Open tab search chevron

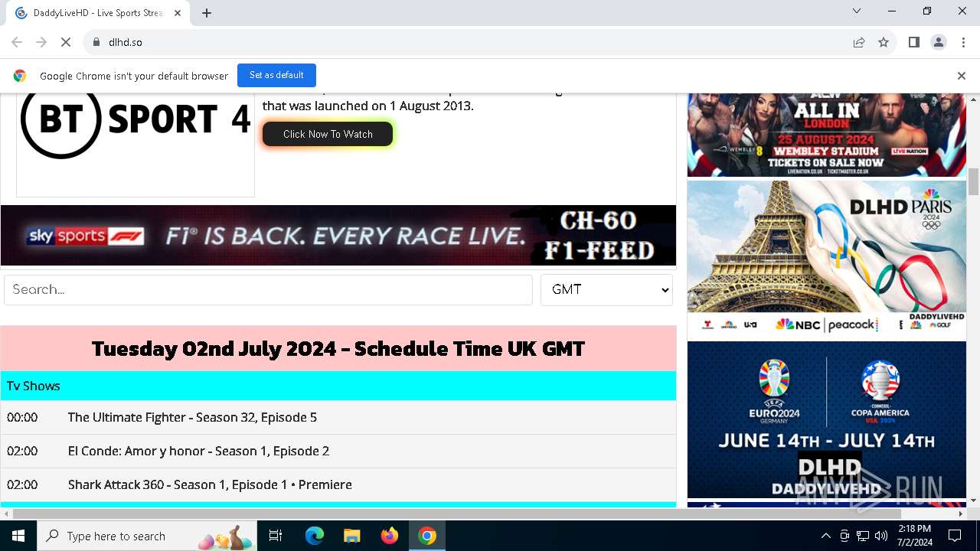click(x=857, y=11)
